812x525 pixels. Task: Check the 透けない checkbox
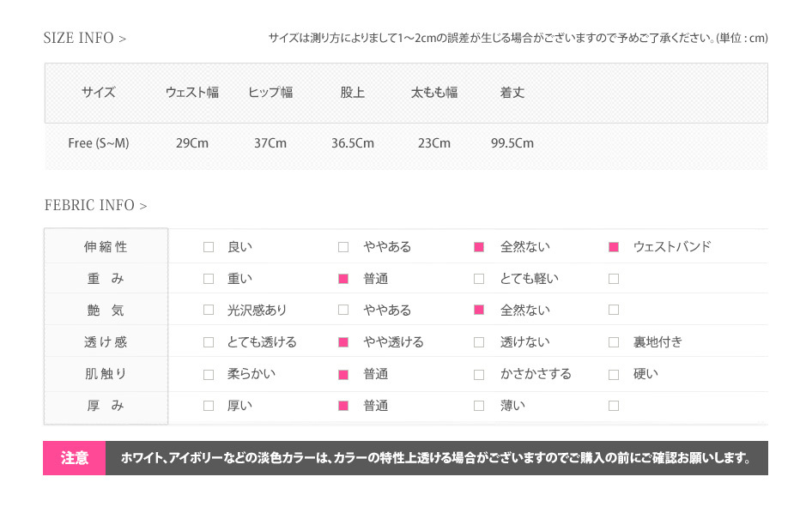(479, 342)
